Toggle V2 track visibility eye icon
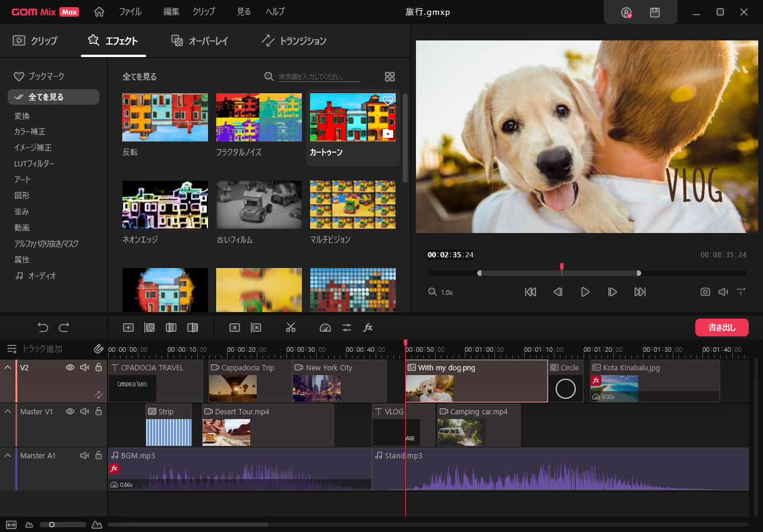 point(70,367)
